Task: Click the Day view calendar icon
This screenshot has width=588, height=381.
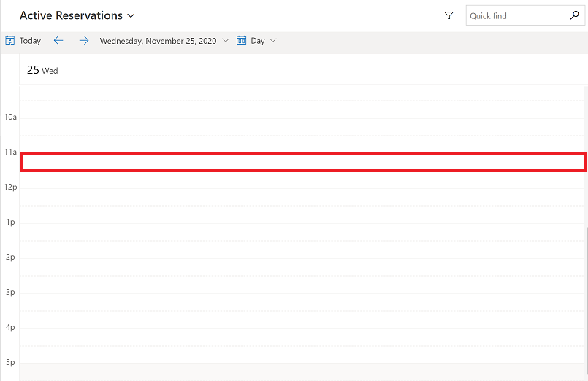Action: point(242,40)
